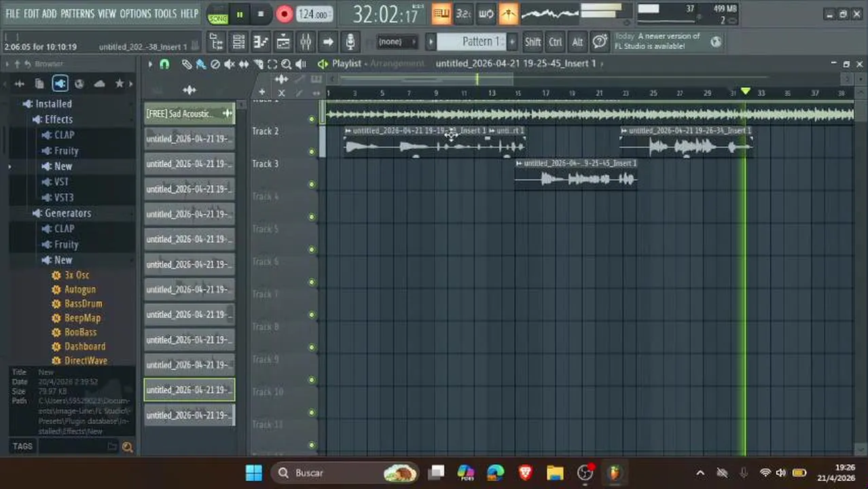Select the Paint brush tool in playlist
868x489 pixels.
pos(201,64)
